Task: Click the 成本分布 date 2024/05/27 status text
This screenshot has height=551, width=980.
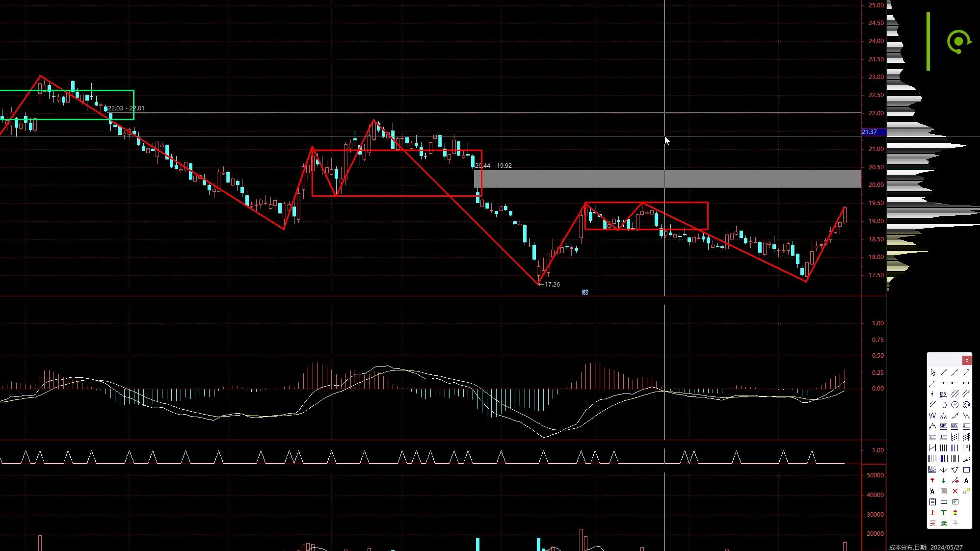Action: (926, 547)
